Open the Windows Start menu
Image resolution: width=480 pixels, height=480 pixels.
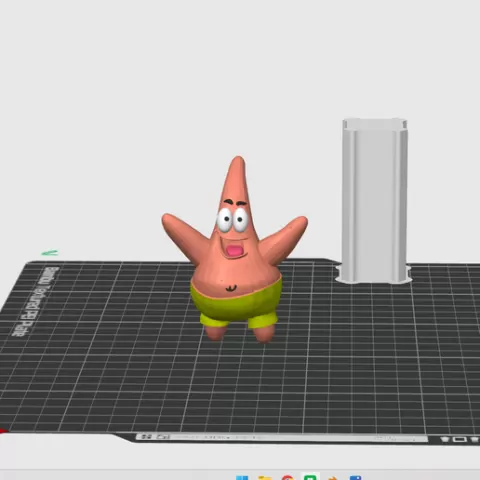242,477
